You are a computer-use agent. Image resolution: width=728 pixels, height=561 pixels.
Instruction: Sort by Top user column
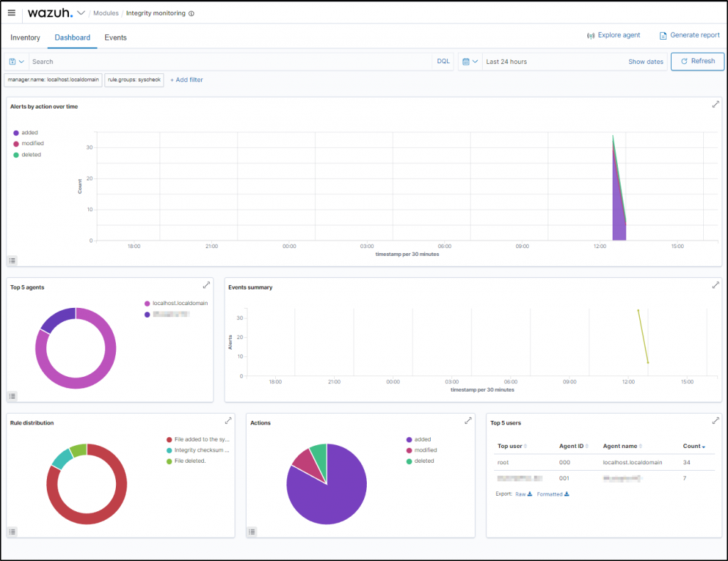point(512,447)
